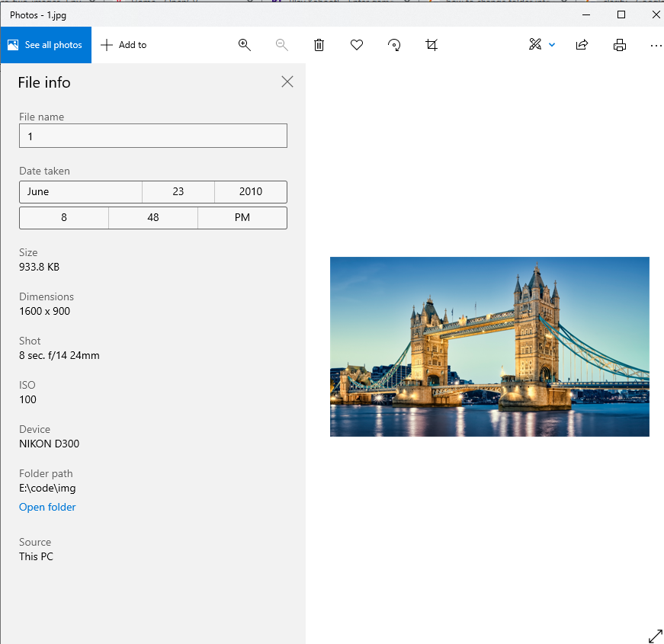Open the See more ellipsis menu
This screenshot has width=664, height=644.
click(656, 45)
